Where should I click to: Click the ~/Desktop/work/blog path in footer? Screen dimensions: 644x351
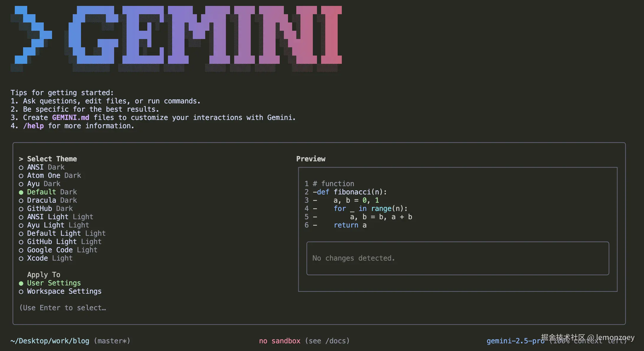pos(50,341)
